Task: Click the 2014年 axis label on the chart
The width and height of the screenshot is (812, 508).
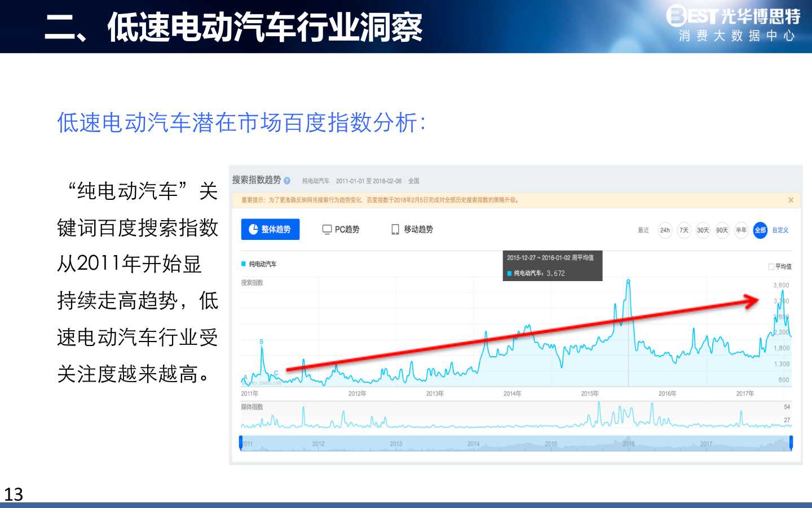Action: tap(512, 393)
